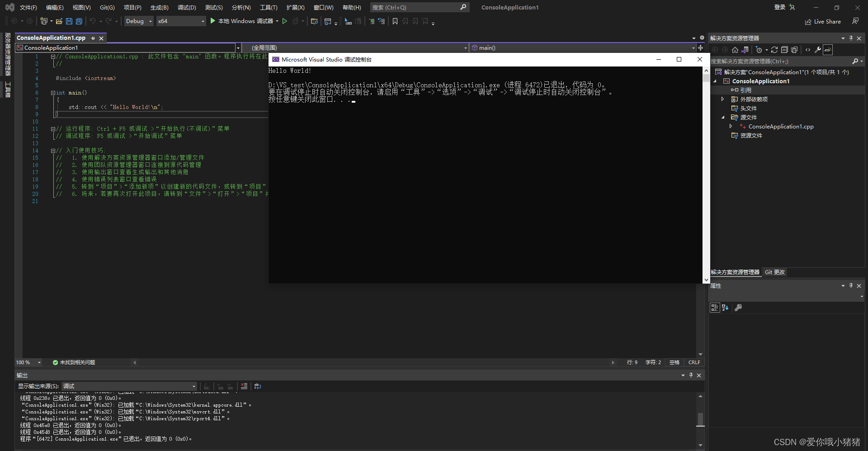Image resolution: width=868 pixels, height=451 pixels.
Task: Toggle categorized view in Properties panel
Action: [x=715, y=308]
